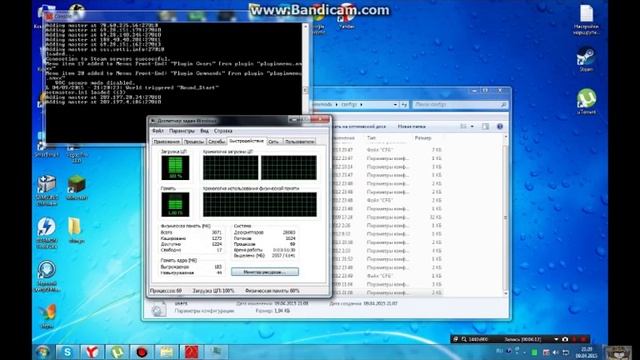Switch to the Приложения tab
This screenshot has height=360, width=640.
point(167,142)
